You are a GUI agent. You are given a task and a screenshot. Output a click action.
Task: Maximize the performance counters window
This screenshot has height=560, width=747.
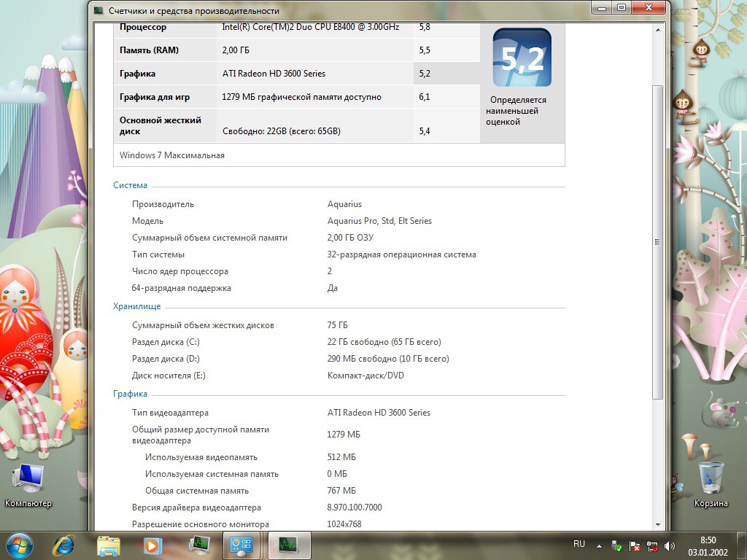[x=622, y=7]
